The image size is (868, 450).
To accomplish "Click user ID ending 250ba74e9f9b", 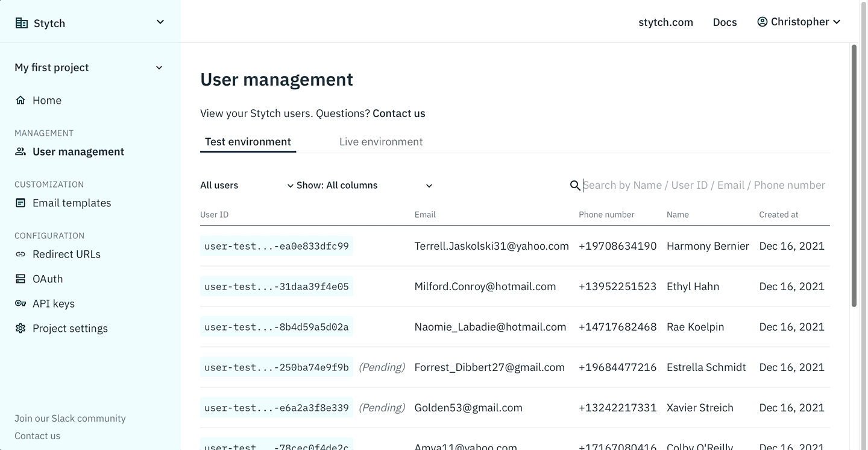I will coord(277,367).
